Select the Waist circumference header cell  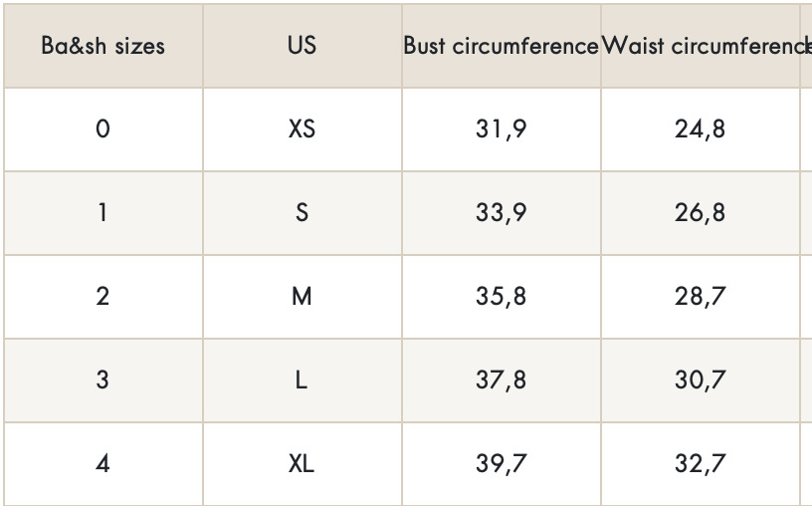click(704, 46)
